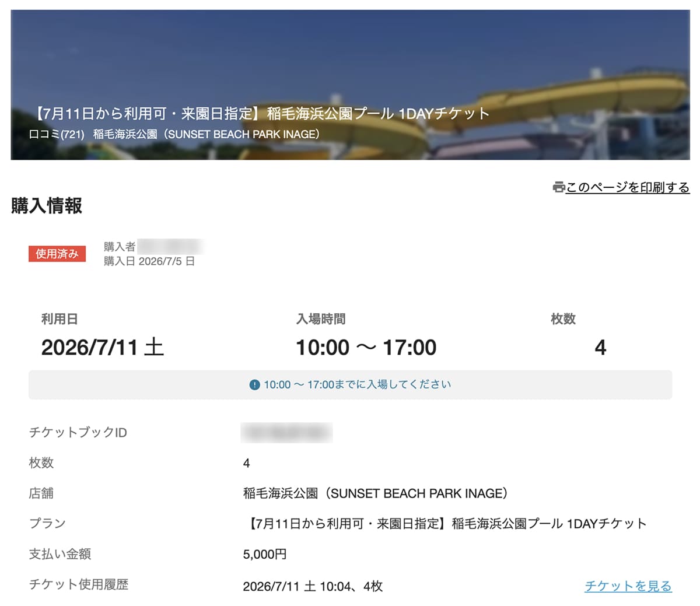Click the 購入者 label

[120, 247]
